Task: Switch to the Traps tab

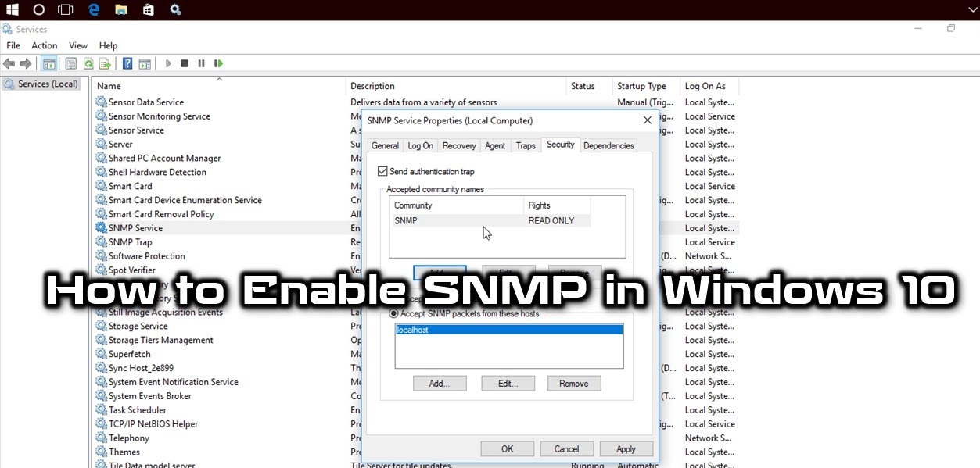Action: pos(525,145)
